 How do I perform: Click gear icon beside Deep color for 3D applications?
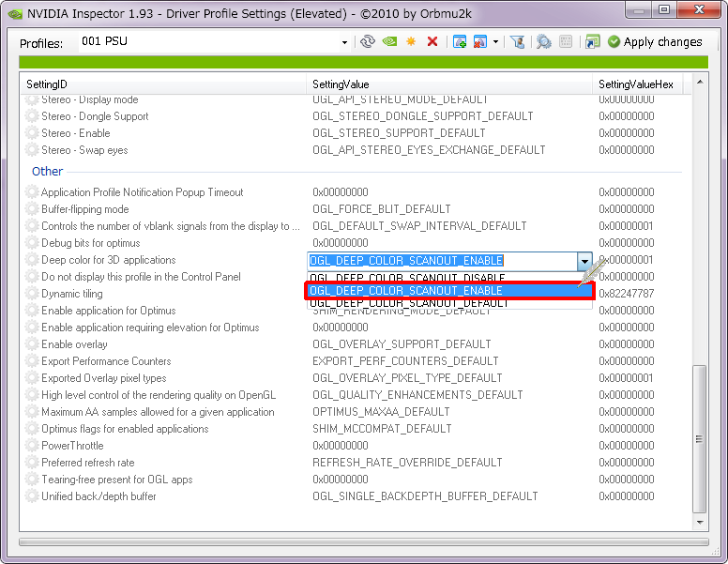pyautogui.click(x=32, y=260)
